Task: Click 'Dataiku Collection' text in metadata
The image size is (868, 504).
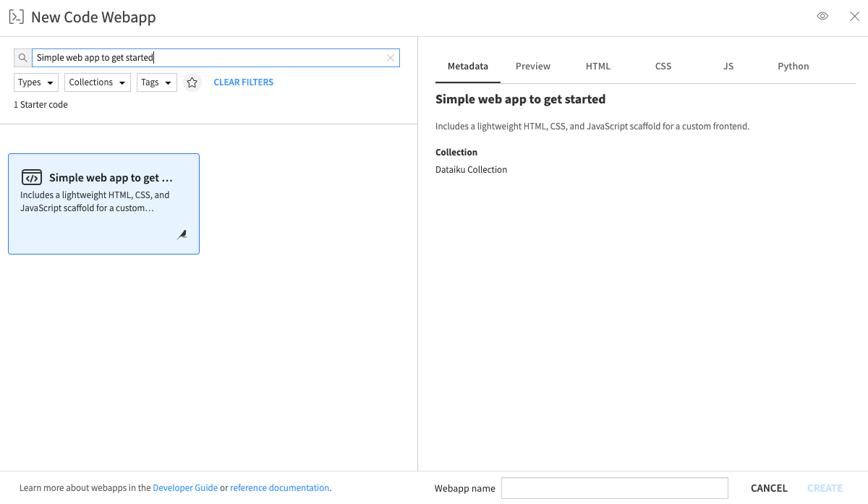Action: pyautogui.click(x=471, y=170)
